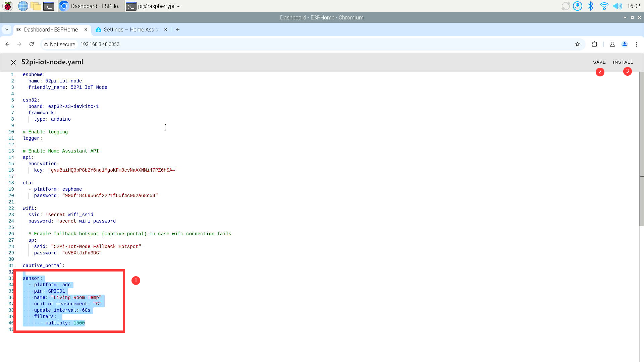The width and height of the screenshot is (644, 362).
Task: Go back in browser history
Action: [7, 44]
